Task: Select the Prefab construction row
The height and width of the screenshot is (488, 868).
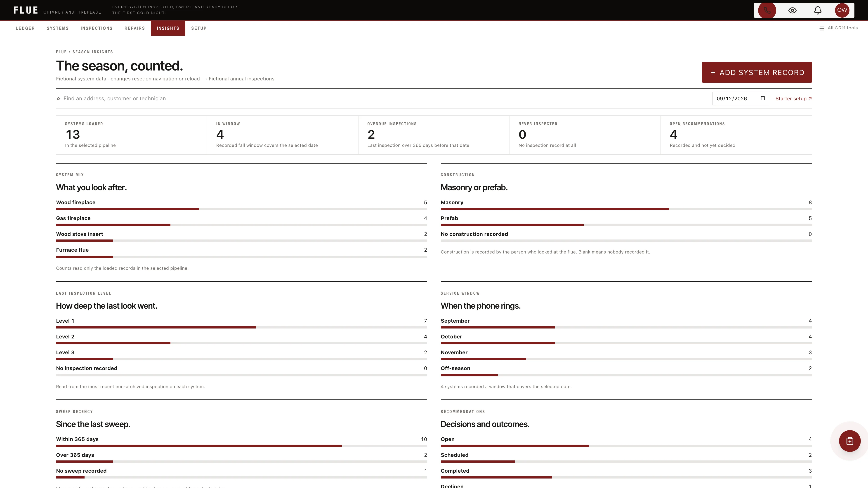Action: click(626, 221)
